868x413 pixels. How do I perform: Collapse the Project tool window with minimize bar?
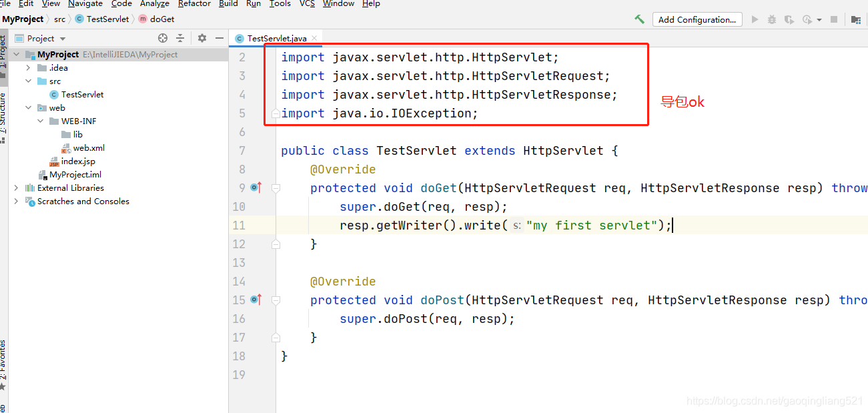pos(218,38)
